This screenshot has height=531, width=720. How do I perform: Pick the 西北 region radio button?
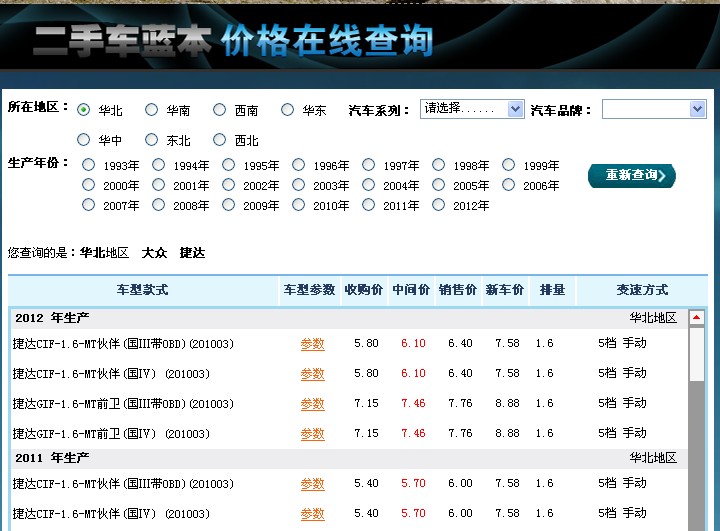point(219,140)
